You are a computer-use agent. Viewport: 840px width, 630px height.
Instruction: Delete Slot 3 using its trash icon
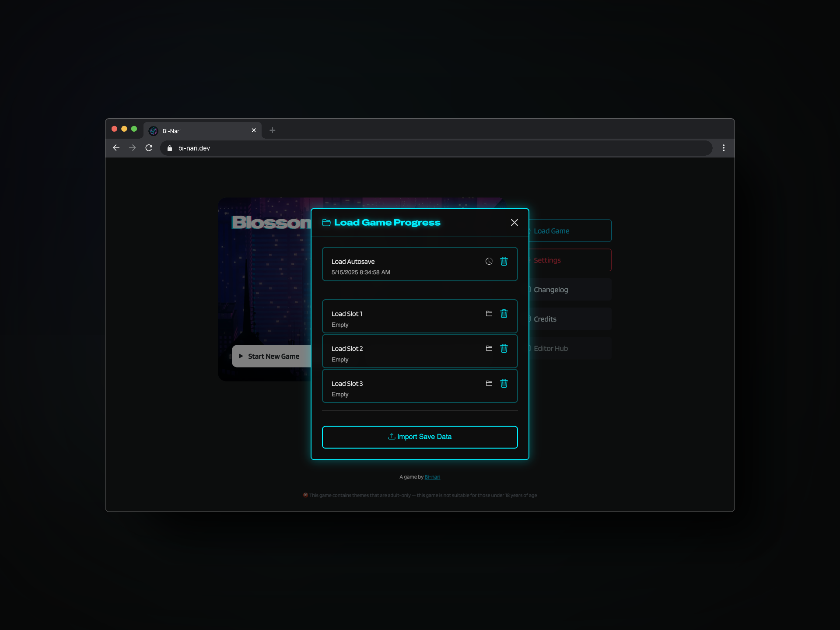504,383
